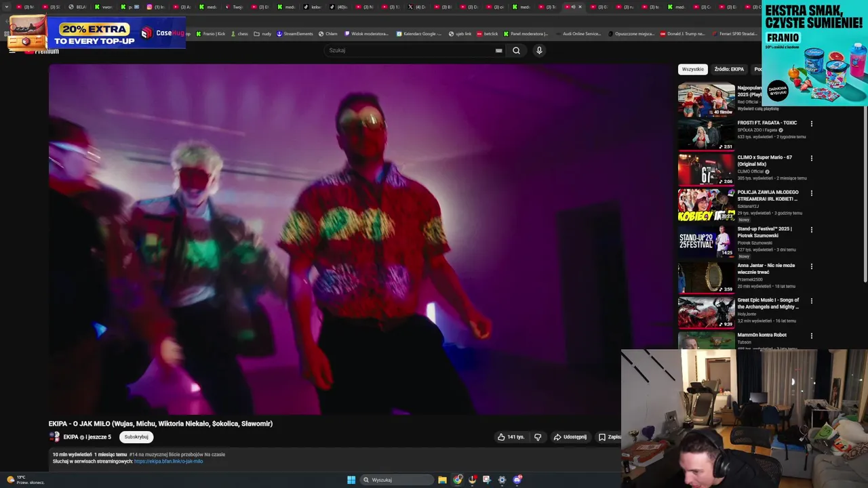Open the Kalendarz Google bookmark
Viewport: 868px width, 488px height.
pyautogui.click(x=419, y=33)
